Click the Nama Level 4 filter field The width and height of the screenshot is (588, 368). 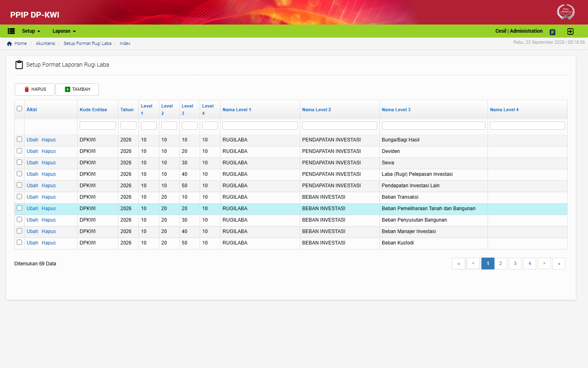[528, 126]
